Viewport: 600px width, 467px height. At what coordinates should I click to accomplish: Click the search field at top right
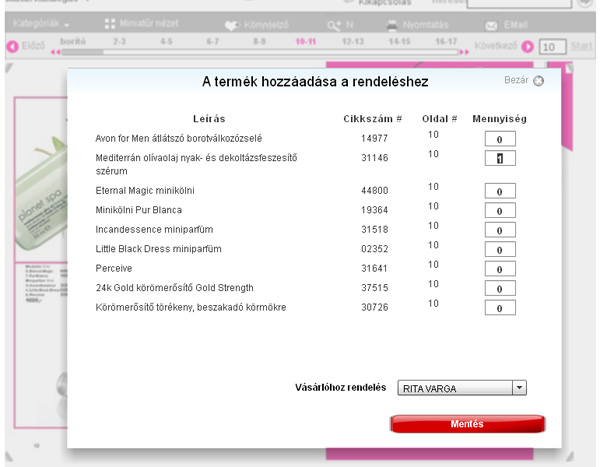pos(520,3)
